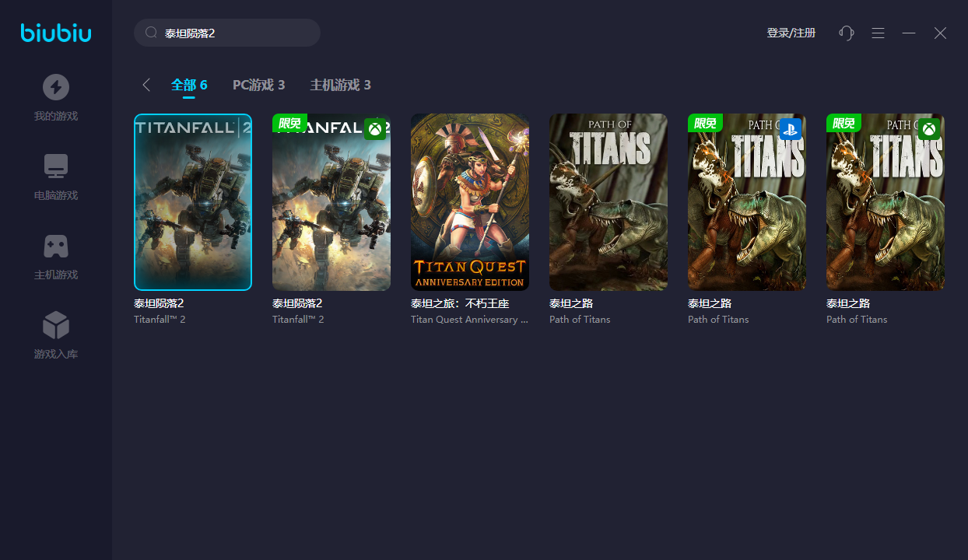Click the search field containing 泰坦陨落2

[x=233, y=33]
